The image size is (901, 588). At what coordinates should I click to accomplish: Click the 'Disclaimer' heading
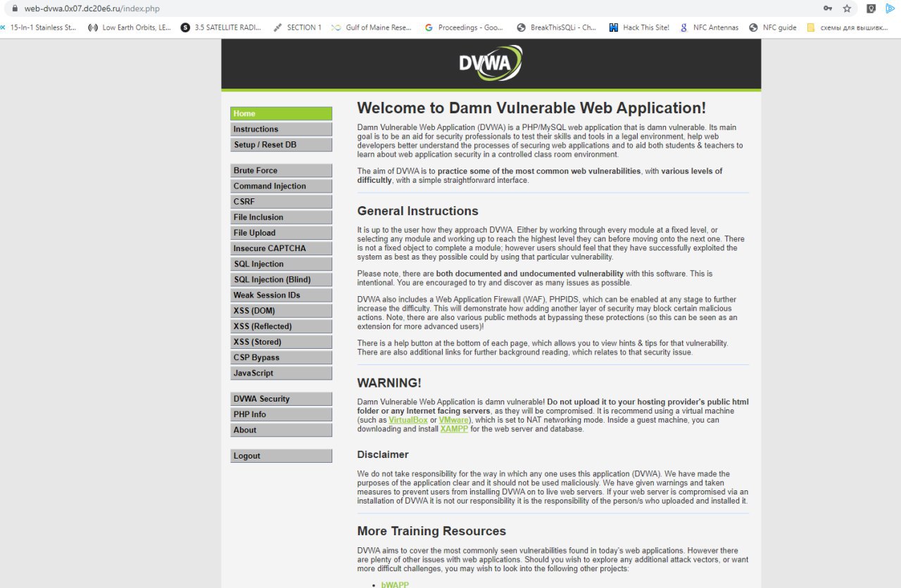(383, 454)
